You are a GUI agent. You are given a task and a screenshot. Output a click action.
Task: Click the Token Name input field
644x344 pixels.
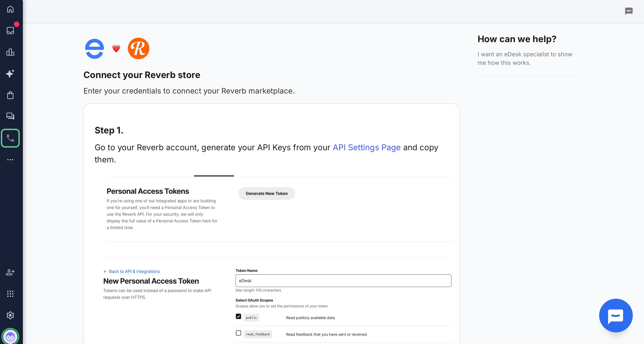(x=343, y=281)
